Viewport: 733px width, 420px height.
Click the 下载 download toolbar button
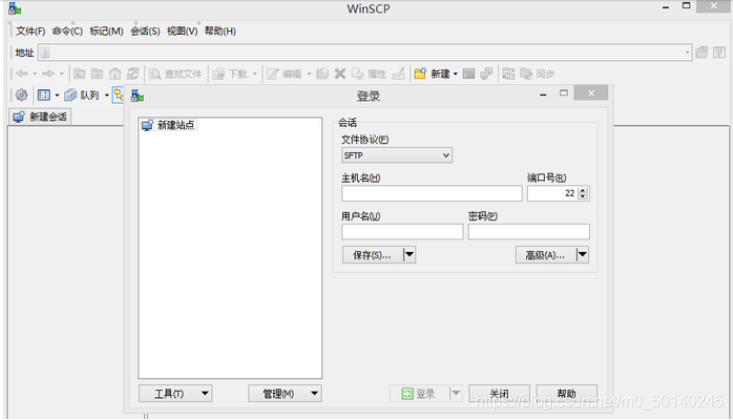coord(230,74)
